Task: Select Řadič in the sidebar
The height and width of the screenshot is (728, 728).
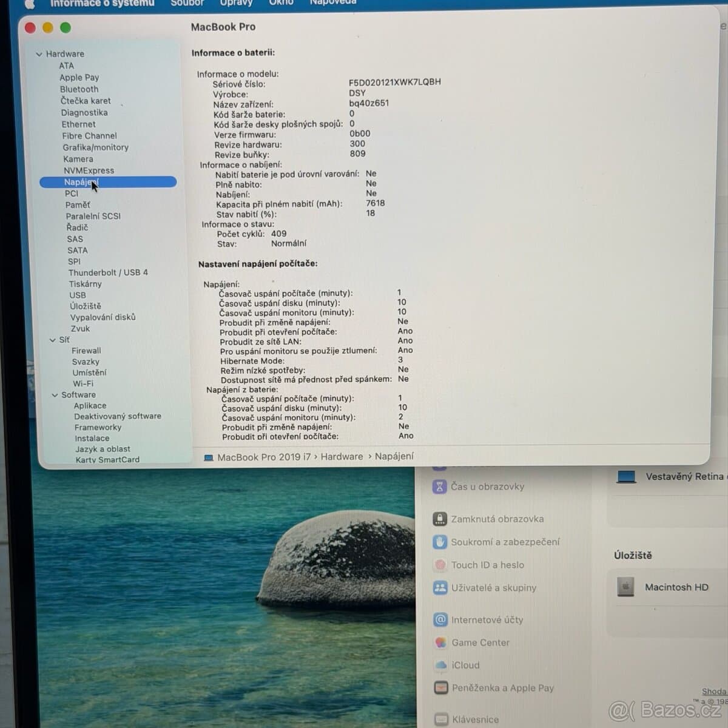Action: (x=77, y=227)
